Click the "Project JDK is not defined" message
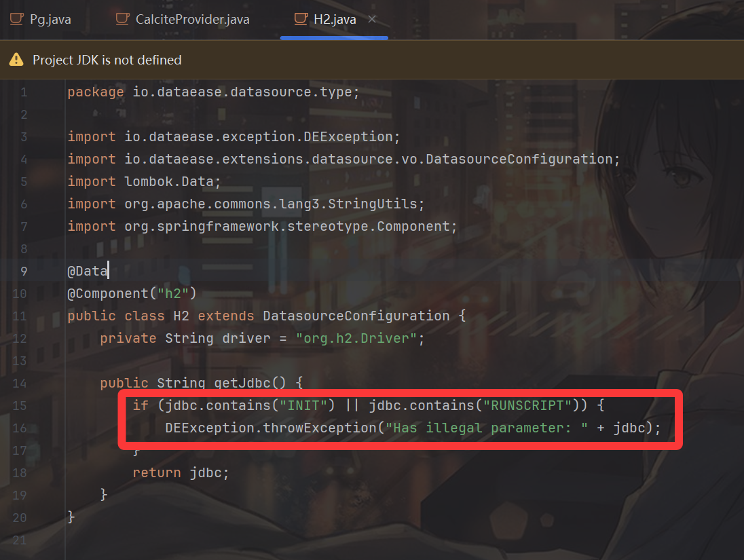744x560 pixels. tap(107, 60)
